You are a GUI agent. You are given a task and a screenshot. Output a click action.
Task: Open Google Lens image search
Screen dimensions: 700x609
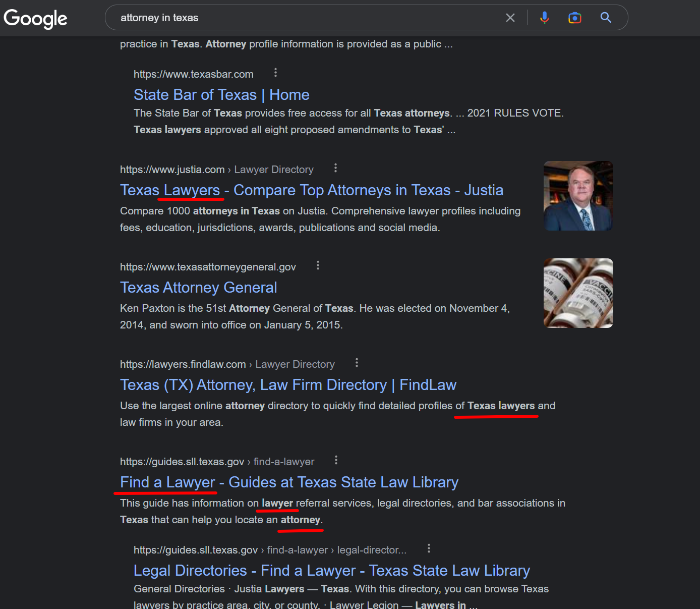click(x=575, y=18)
